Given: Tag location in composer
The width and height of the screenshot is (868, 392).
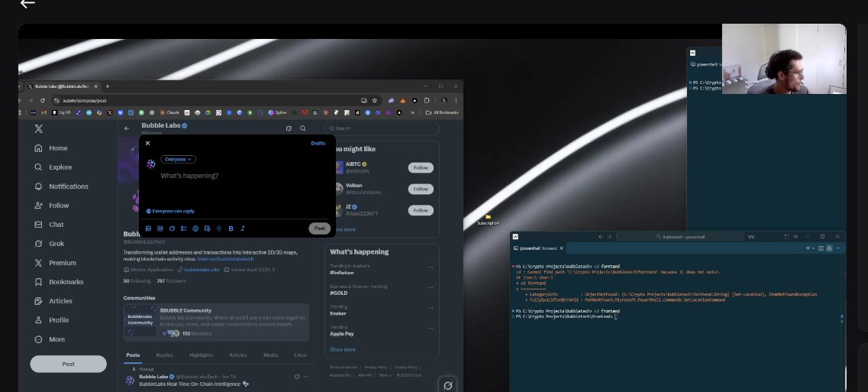Looking at the screenshot, I should [x=218, y=228].
